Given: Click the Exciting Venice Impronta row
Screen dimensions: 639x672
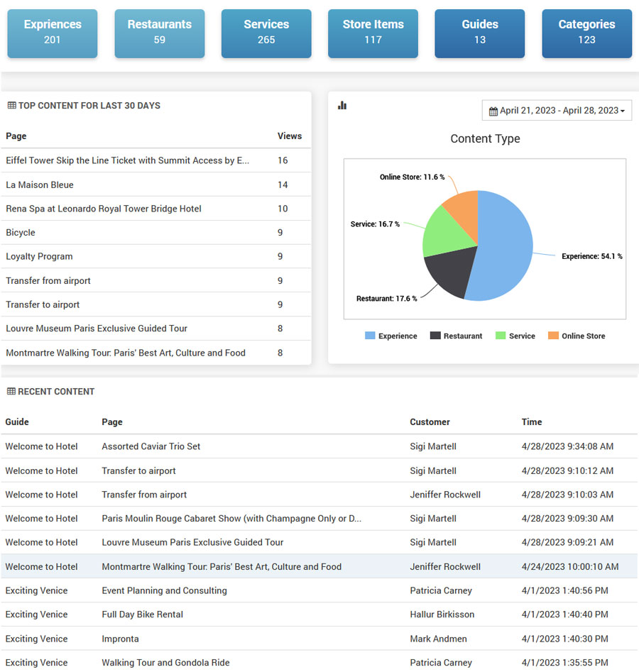Looking at the screenshot, I should [x=120, y=639].
